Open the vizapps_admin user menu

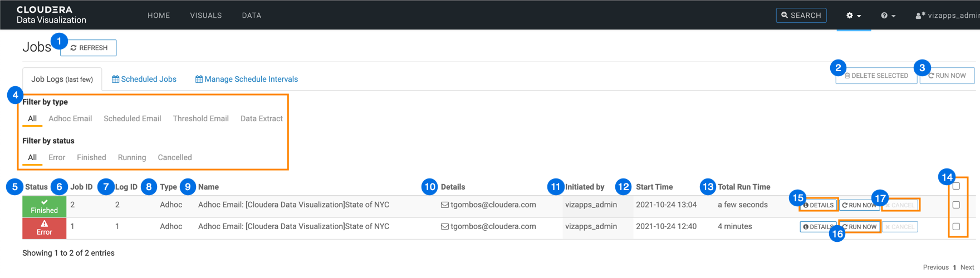pos(948,16)
